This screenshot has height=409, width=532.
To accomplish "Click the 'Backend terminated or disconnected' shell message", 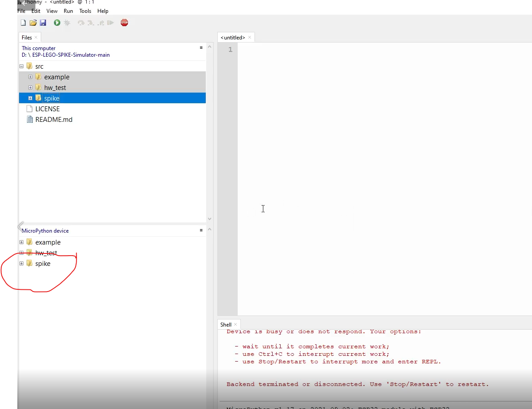I will pos(358,384).
